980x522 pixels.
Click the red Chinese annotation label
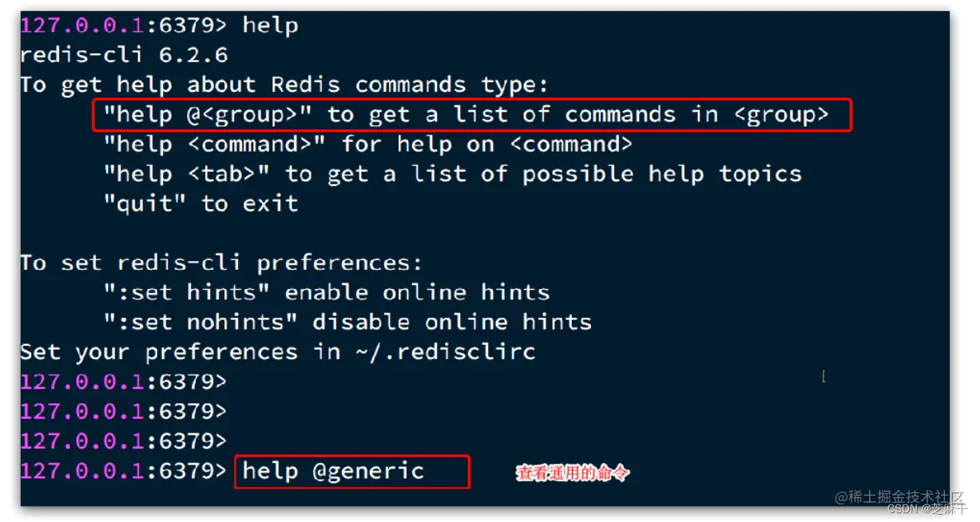[x=573, y=473]
